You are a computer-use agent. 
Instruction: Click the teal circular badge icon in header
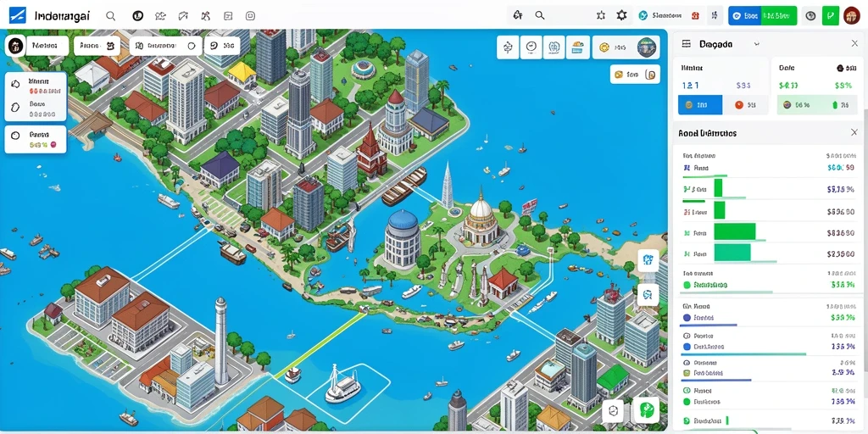643,15
